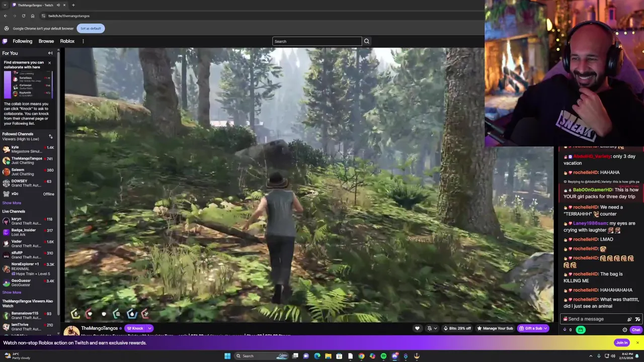The image size is (644, 362).
Task: Click the Knock collaboration button
Action: pyautogui.click(x=135, y=328)
